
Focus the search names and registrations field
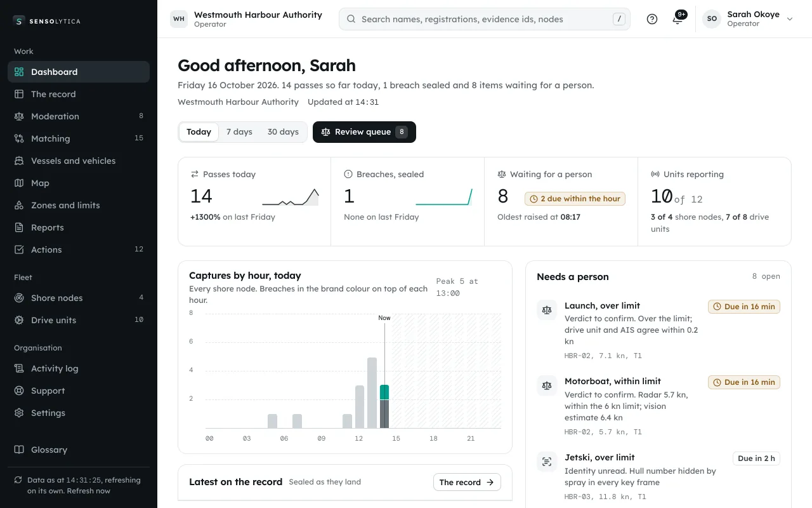485,19
